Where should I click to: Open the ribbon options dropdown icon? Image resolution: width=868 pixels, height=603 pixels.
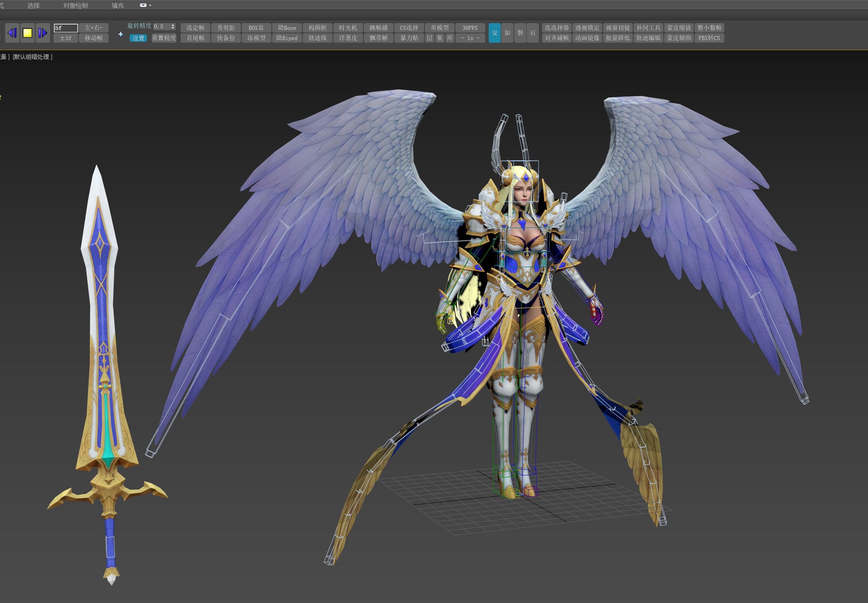pyautogui.click(x=145, y=5)
